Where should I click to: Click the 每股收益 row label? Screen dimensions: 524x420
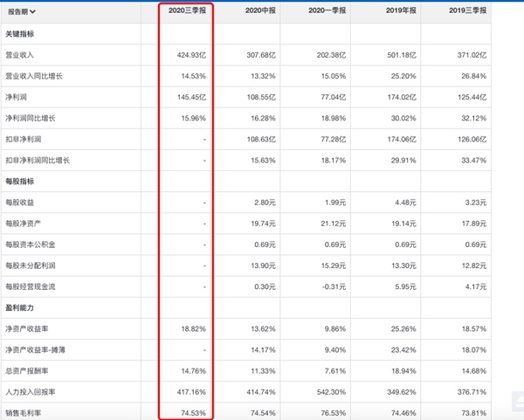click(x=23, y=202)
